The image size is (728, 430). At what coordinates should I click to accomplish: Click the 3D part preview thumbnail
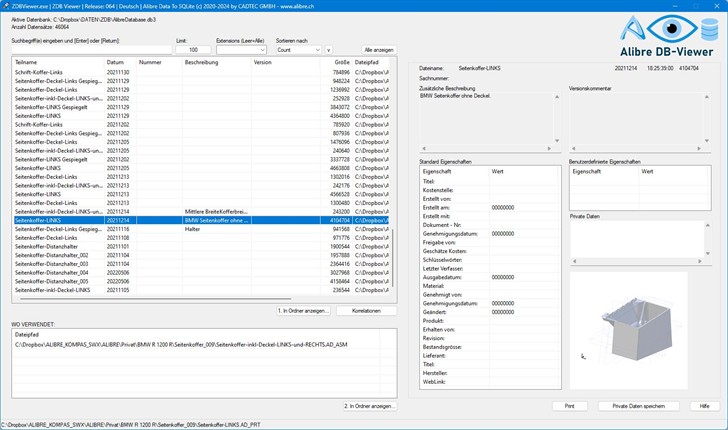click(629, 330)
